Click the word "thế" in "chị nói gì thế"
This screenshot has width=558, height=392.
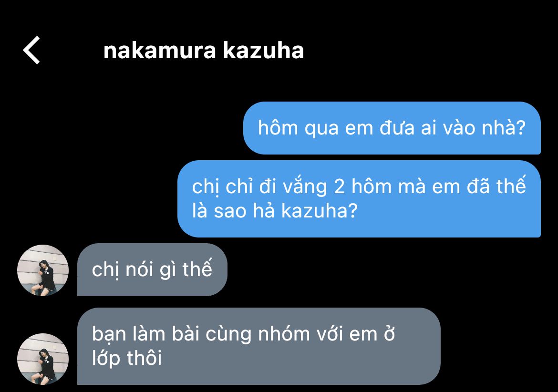197,268
